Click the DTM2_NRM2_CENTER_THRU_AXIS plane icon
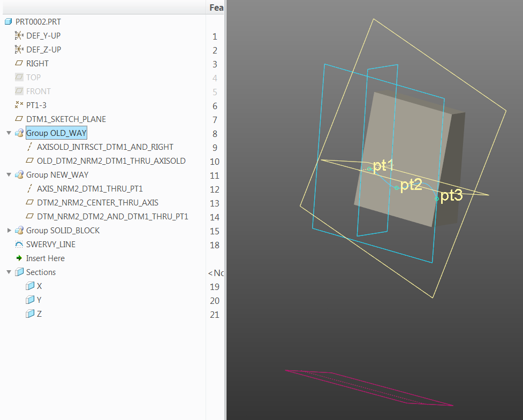The image size is (523, 420). coord(29,202)
